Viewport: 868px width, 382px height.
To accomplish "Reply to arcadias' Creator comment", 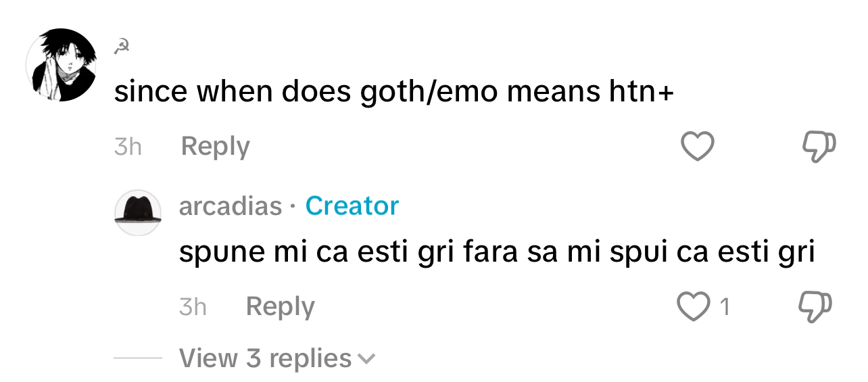I will pos(280,307).
